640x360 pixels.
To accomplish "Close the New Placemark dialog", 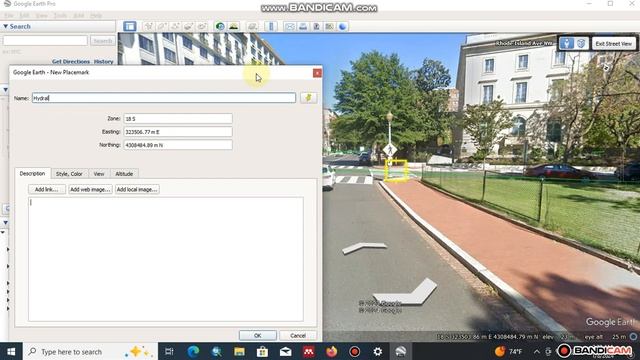I will point(317,73).
